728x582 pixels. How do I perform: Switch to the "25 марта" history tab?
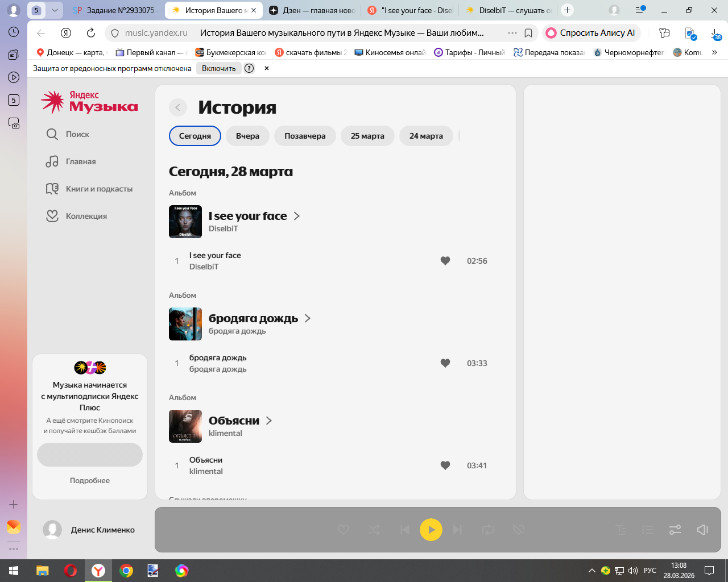(x=367, y=136)
